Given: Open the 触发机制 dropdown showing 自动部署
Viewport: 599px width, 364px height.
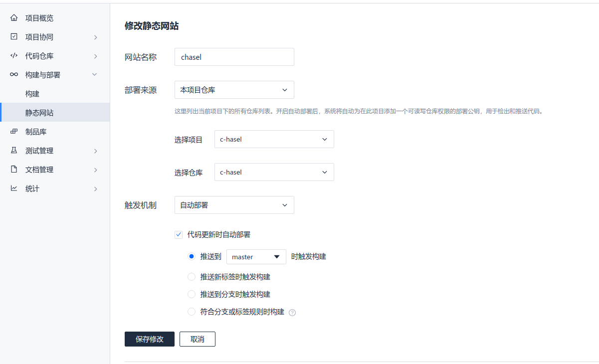Looking at the screenshot, I should 234,205.
